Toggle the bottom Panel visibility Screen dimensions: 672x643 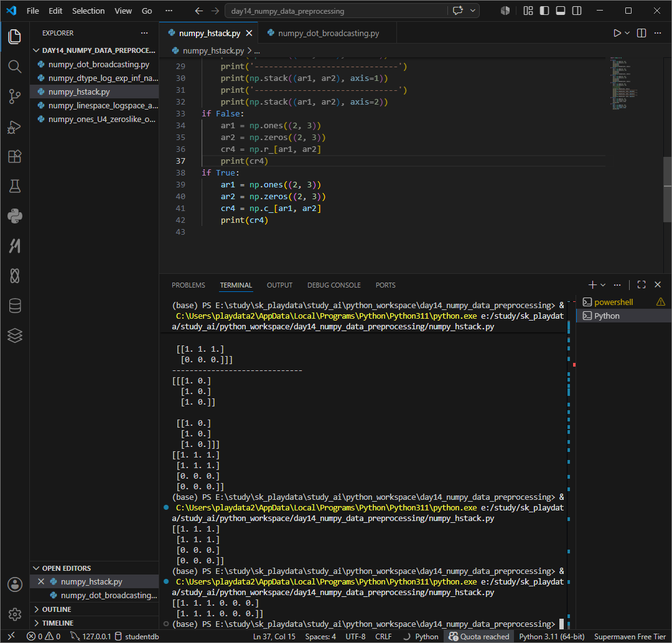pos(561,11)
